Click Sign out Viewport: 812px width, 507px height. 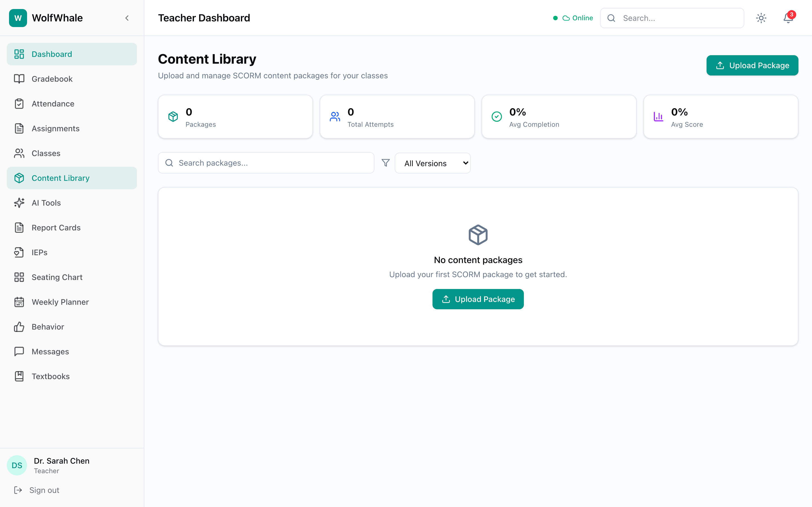point(45,490)
